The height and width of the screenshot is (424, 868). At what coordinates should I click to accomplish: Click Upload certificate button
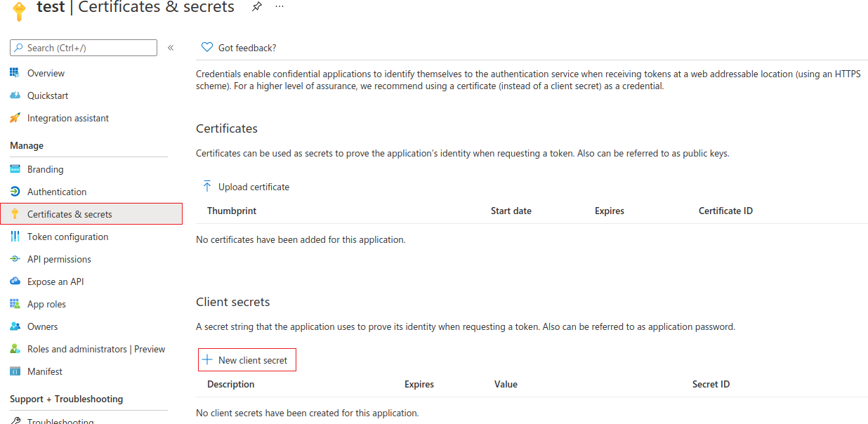tap(246, 187)
